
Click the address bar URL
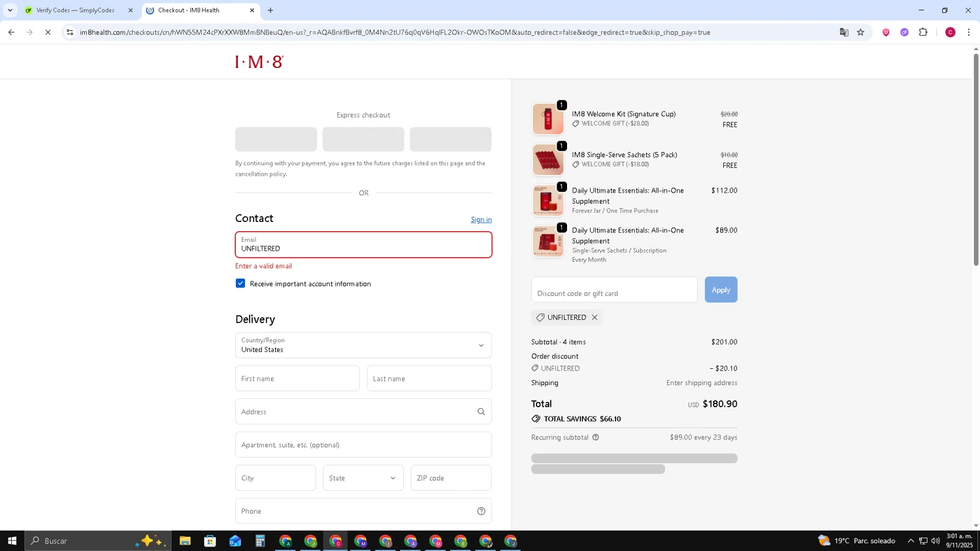click(395, 32)
